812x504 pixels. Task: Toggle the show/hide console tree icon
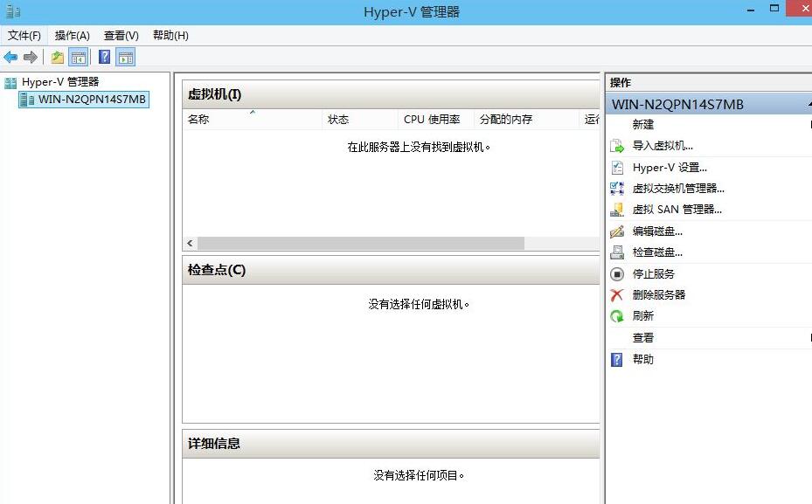[78, 57]
